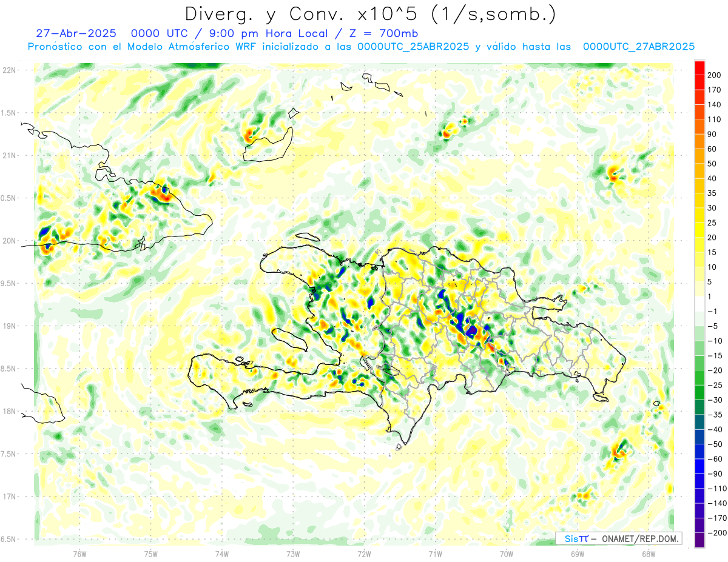The width and height of the screenshot is (728, 562).
Task: Click the 'SisTT - ONAMET/REP.DOM.' credit box
Action: point(619,538)
